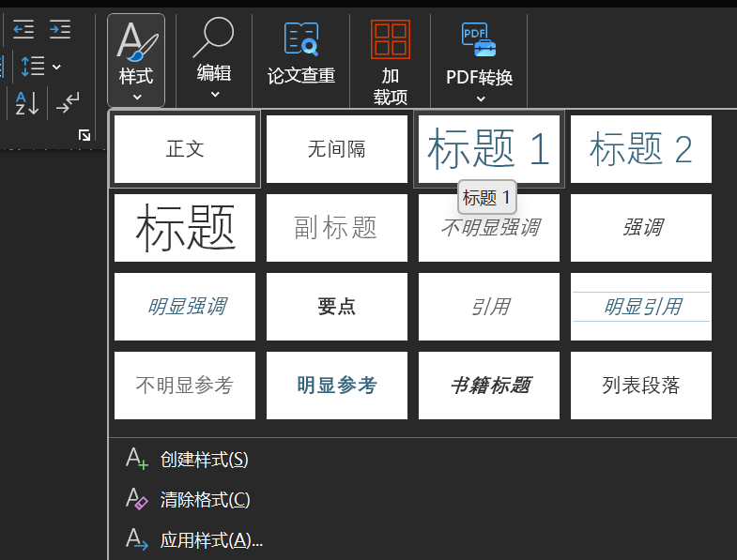
Task: Click the increase indent icon
Action: [x=60, y=29]
